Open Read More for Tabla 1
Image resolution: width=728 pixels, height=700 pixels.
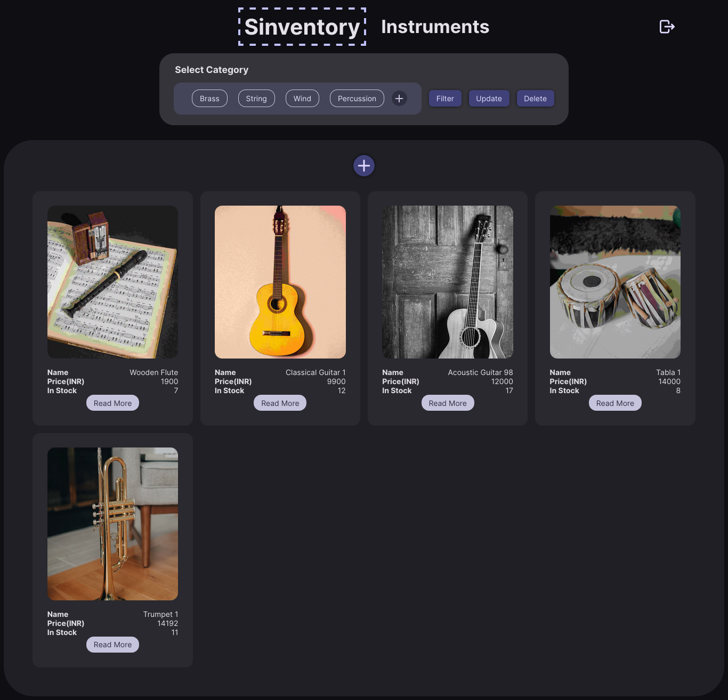615,403
